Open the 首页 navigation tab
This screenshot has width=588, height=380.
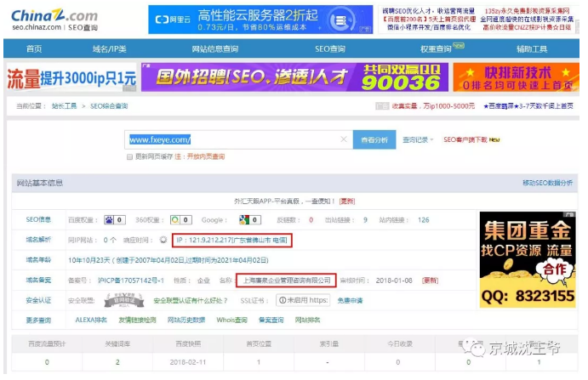[34, 48]
